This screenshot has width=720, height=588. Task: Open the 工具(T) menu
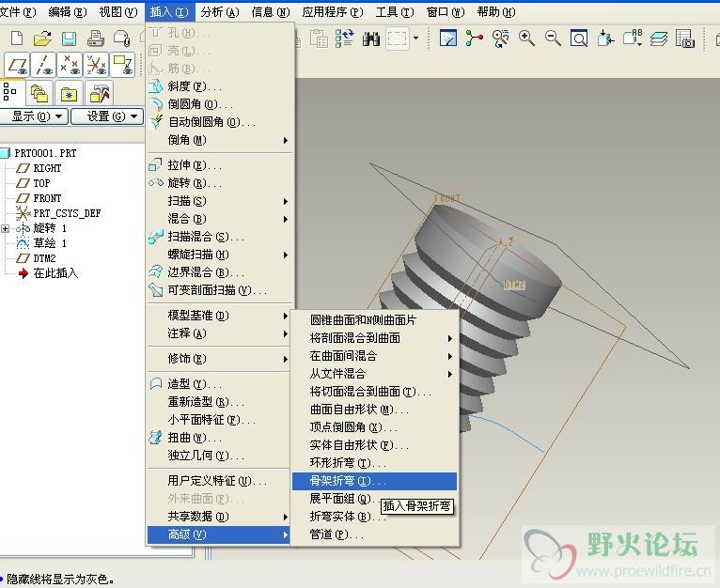[x=395, y=12]
